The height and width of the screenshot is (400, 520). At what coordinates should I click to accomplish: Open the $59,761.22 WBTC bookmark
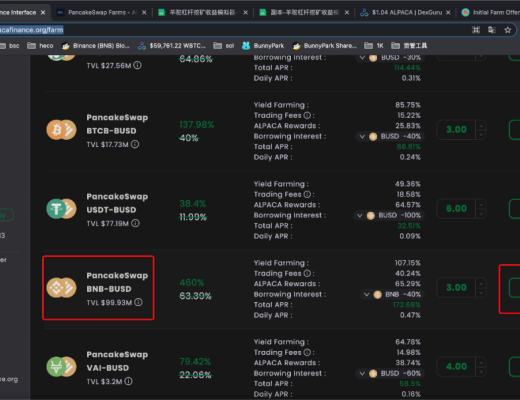point(172,46)
